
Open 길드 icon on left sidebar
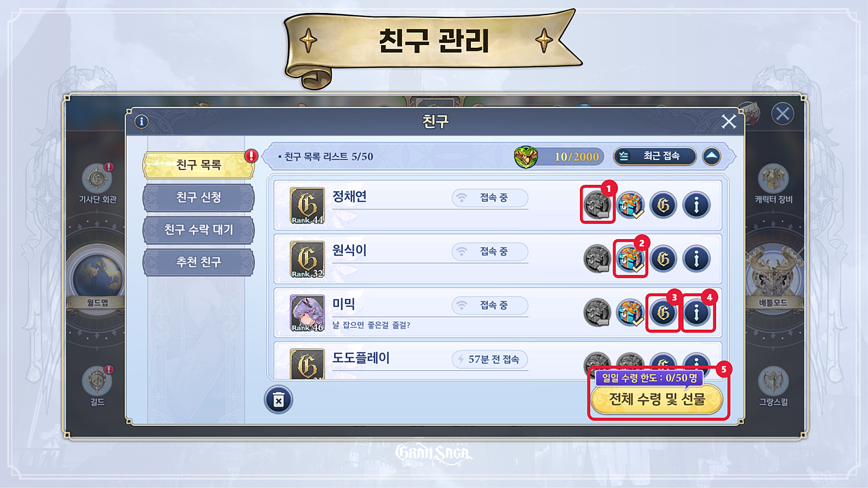[98, 381]
